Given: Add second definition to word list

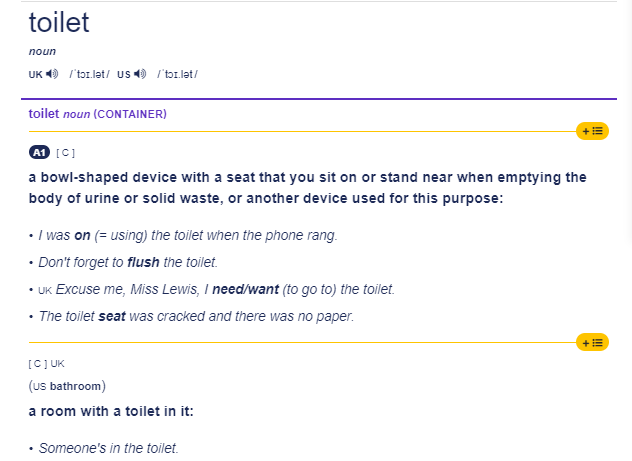Looking at the screenshot, I should pyautogui.click(x=592, y=343).
